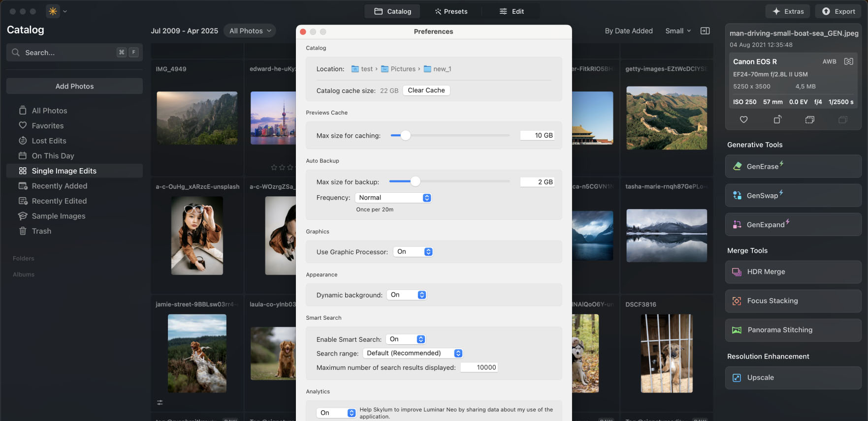Click the GenErase tool icon

click(x=737, y=166)
